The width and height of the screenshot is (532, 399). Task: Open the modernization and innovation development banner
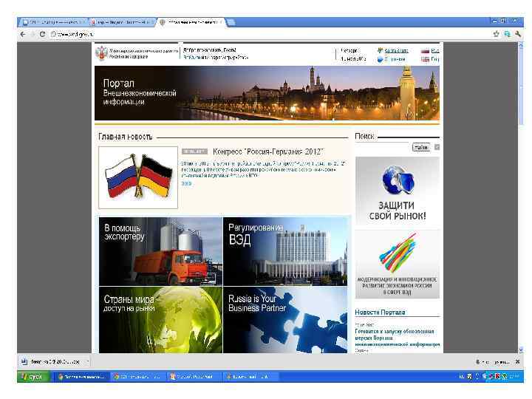tap(398, 265)
